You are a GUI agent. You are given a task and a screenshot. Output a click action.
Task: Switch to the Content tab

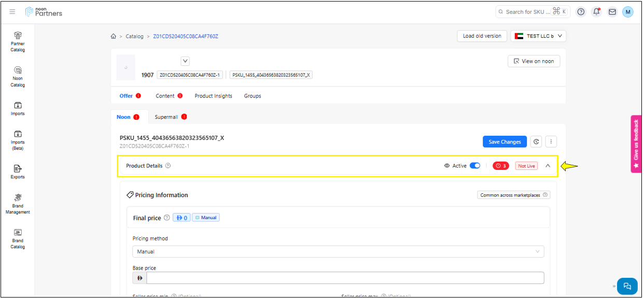(165, 96)
